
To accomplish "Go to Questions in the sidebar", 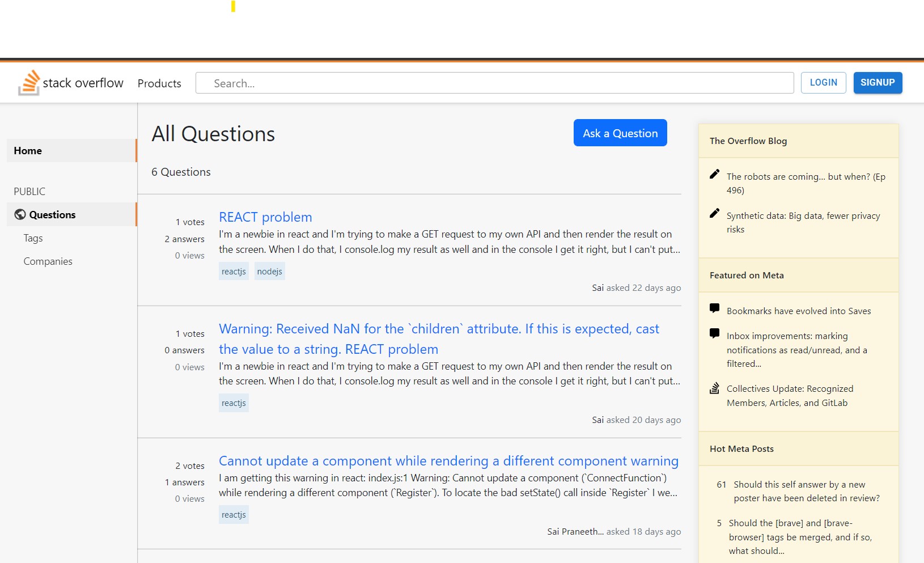I will click(72, 214).
